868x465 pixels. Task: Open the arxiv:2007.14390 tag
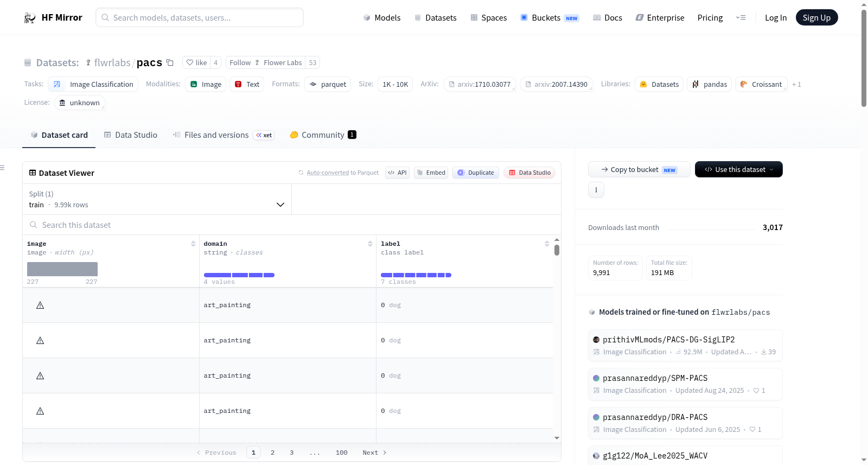pyautogui.click(x=557, y=84)
